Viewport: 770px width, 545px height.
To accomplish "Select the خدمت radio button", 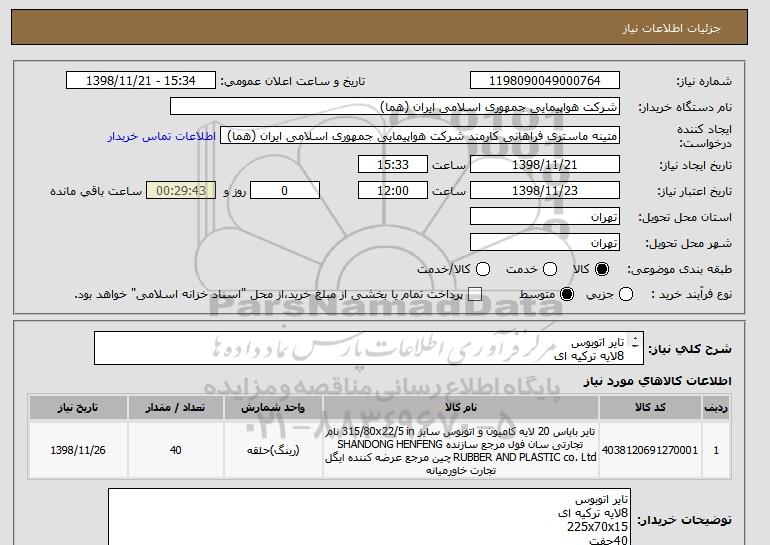I will (x=550, y=269).
